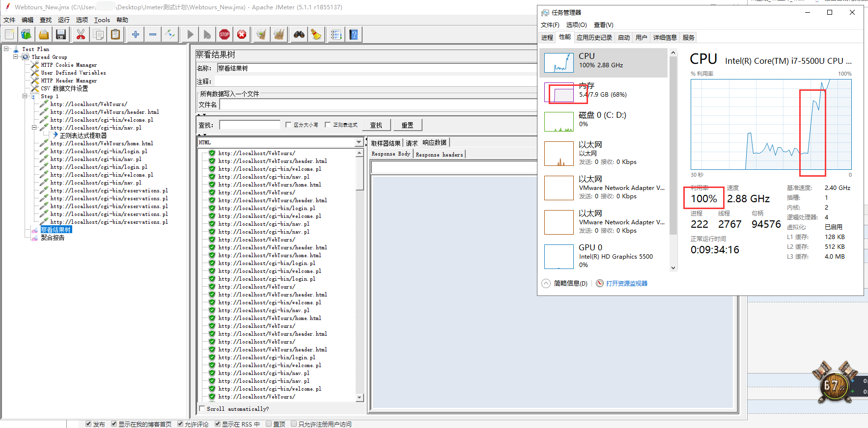The height and width of the screenshot is (428, 868).
Task: Open the Tools menu in JMeter
Action: [x=102, y=20]
